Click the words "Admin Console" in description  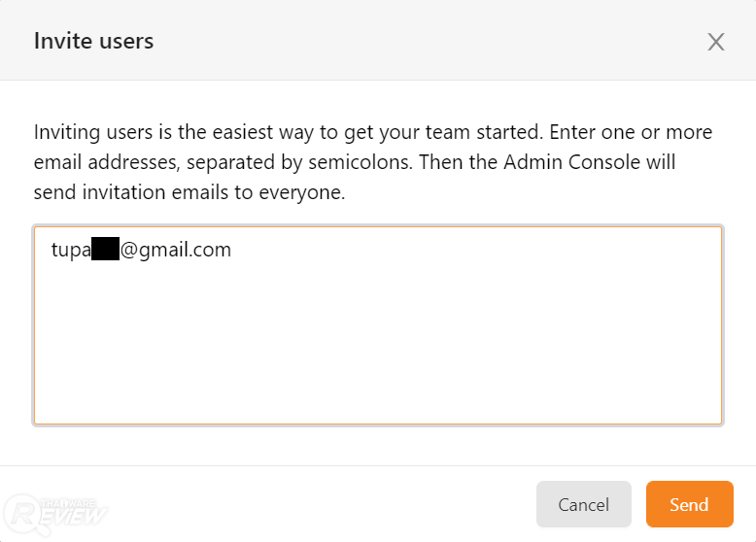[563, 161]
